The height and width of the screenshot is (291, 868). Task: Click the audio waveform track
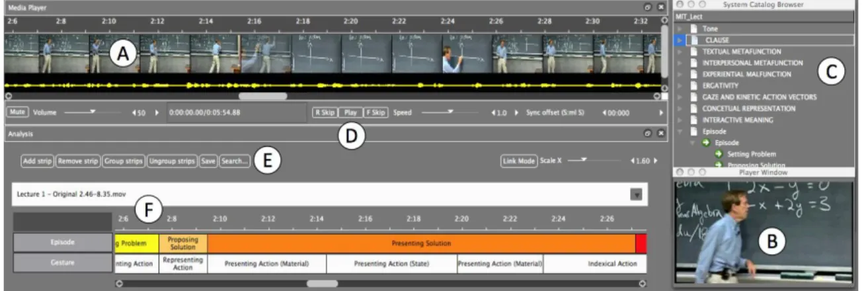click(x=333, y=85)
